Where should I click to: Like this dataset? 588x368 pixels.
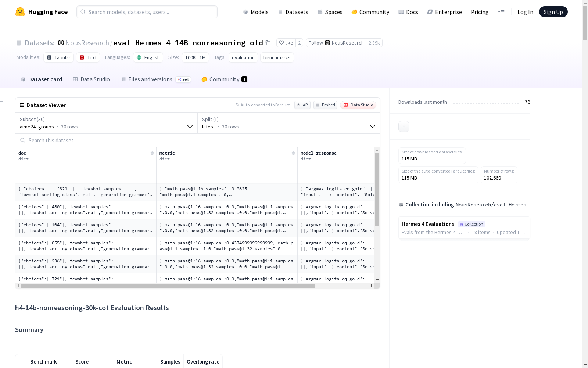pos(286,43)
